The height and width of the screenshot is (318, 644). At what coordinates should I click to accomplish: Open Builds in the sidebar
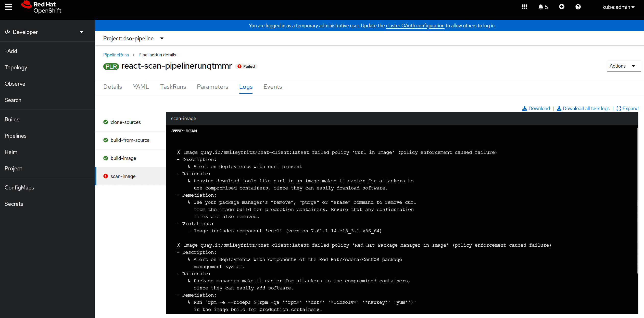pyautogui.click(x=47, y=120)
